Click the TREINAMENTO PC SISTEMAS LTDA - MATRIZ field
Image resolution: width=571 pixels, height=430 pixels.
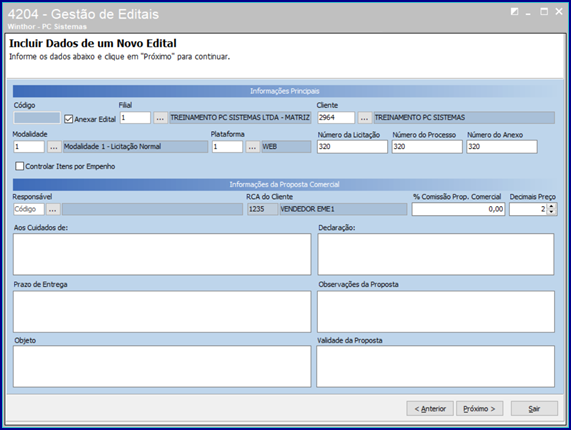[240, 118]
